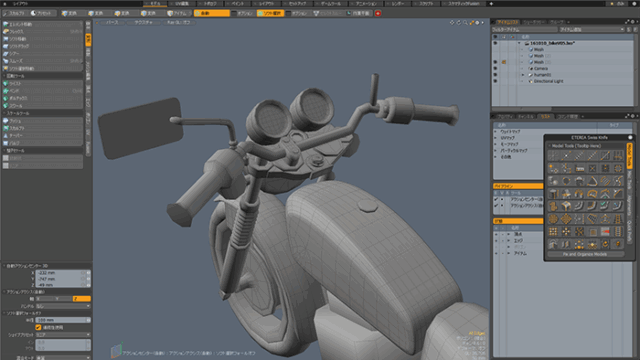The width and height of the screenshot is (640, 360).
Task: Open the Misc Tools vertical tab
Action: [x=629, y=180]
